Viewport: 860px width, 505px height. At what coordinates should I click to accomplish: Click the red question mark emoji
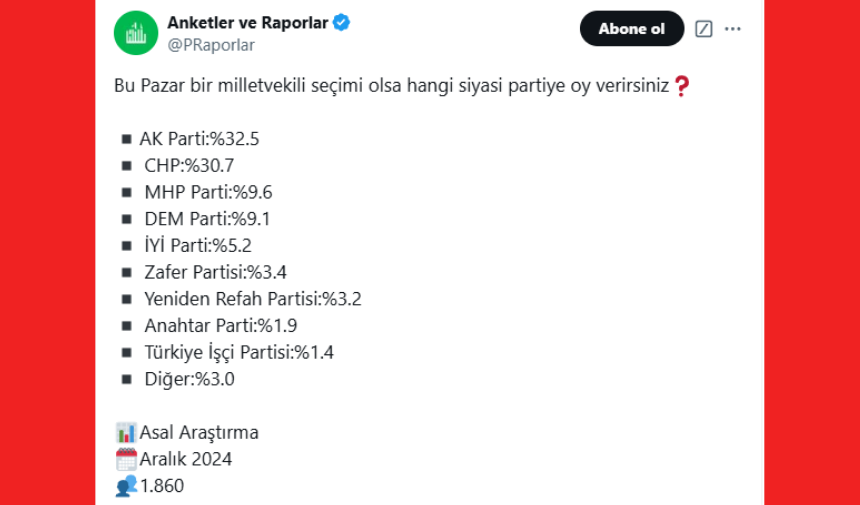point(681,86)
